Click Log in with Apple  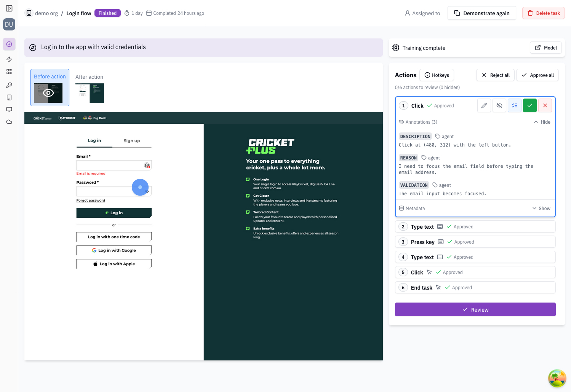(114, 264)
